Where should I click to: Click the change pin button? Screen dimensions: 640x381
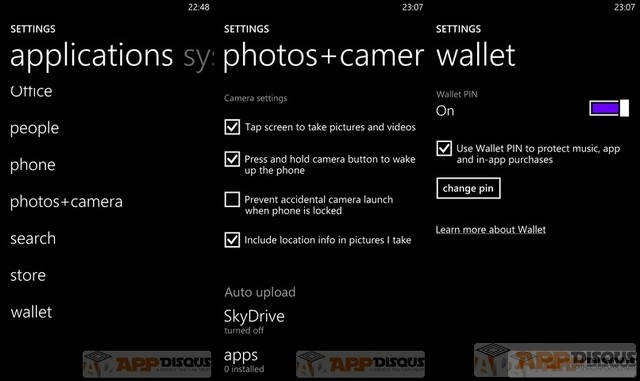click(x=468, y=188)
